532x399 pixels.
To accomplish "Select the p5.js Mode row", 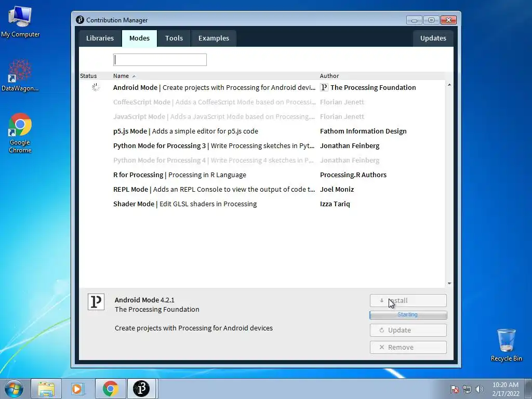I will [262, 131].
